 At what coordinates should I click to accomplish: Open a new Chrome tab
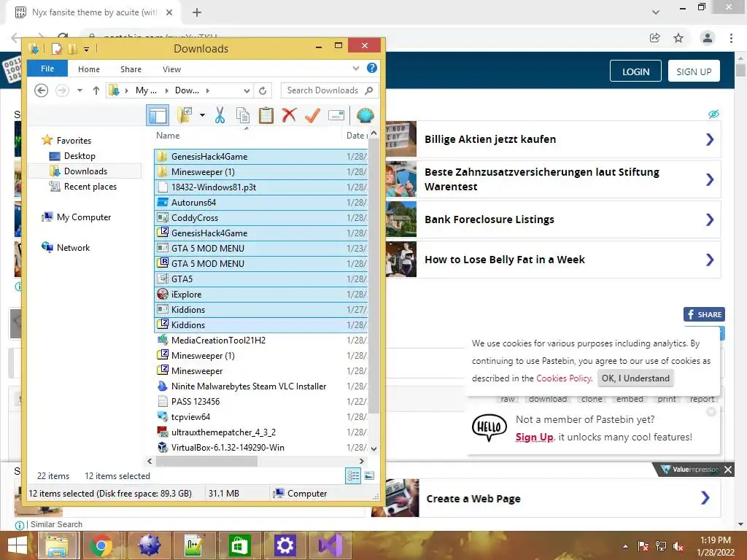[x=197, y=13]
